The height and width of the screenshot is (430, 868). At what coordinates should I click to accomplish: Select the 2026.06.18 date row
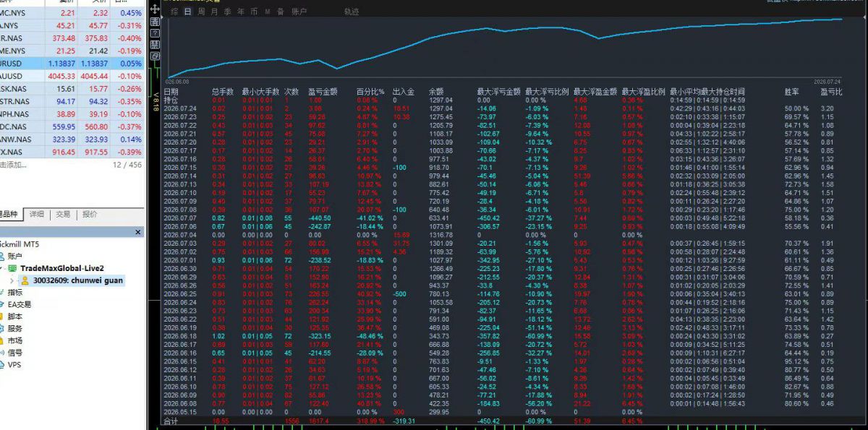pyautogui.click(x=180, y=335)
